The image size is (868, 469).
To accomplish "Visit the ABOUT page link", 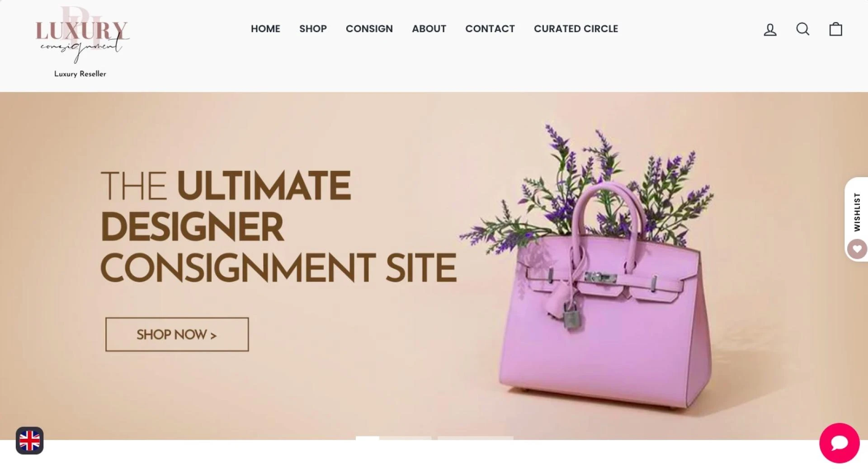I will coord(429,29).
